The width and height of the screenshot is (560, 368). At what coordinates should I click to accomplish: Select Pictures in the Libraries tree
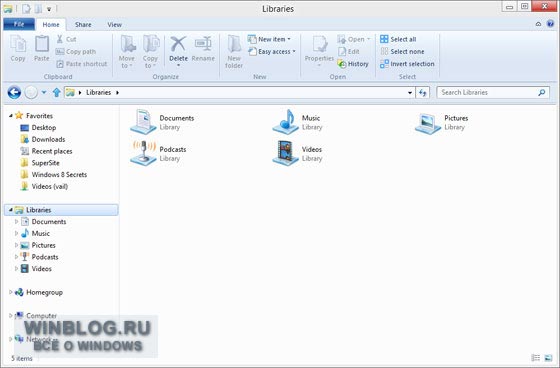(38, 245)
